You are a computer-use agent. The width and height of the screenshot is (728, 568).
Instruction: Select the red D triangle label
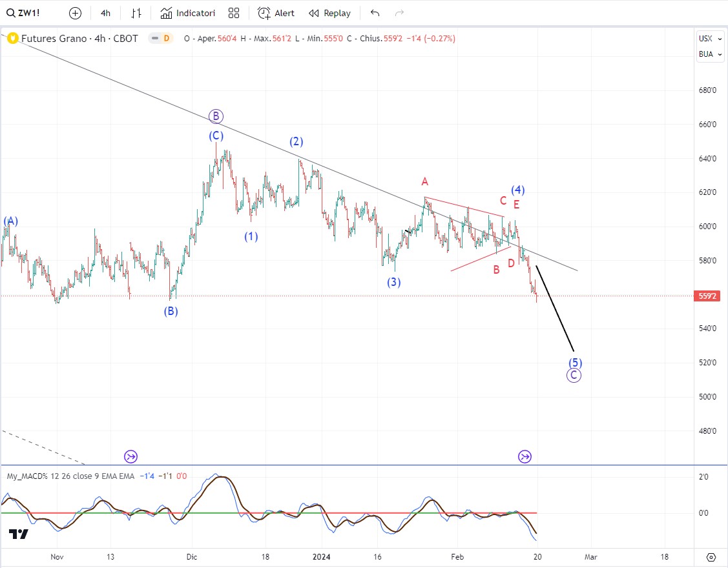(x=511, y=263)
